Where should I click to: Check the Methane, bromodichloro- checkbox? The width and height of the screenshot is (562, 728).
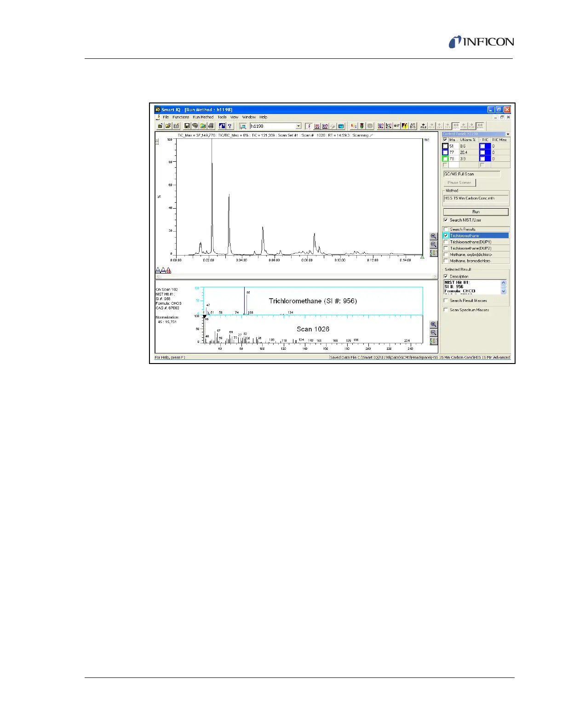tap(446, 261)
